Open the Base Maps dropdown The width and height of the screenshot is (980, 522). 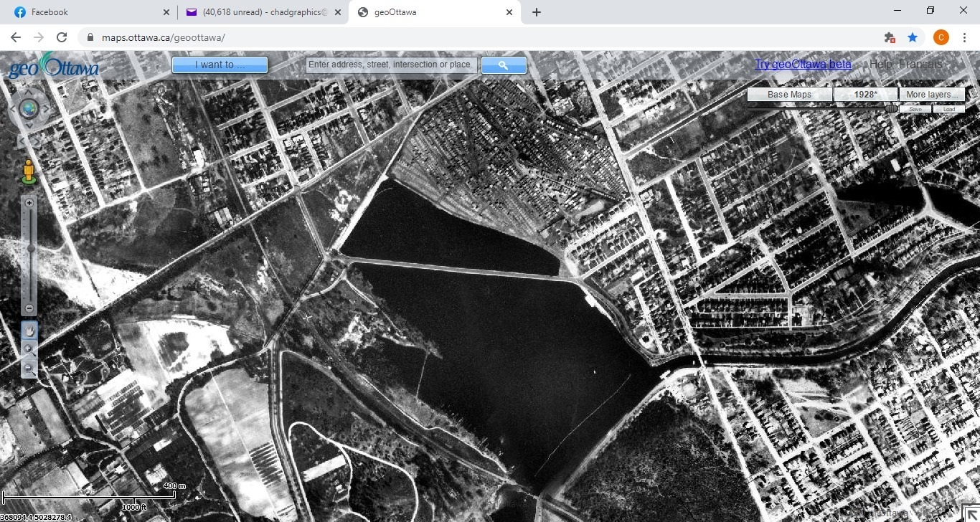click(x=789, y=95)
